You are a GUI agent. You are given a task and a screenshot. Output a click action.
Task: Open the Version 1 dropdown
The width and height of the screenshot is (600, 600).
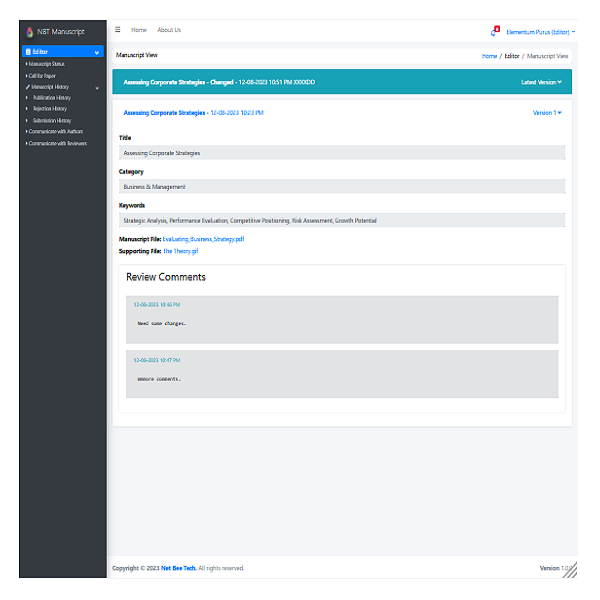click(547, 112)
